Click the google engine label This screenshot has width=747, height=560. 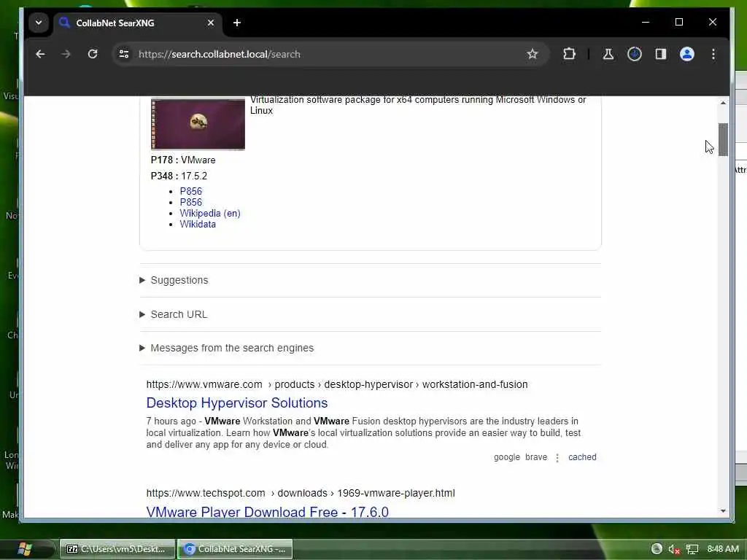507,457
